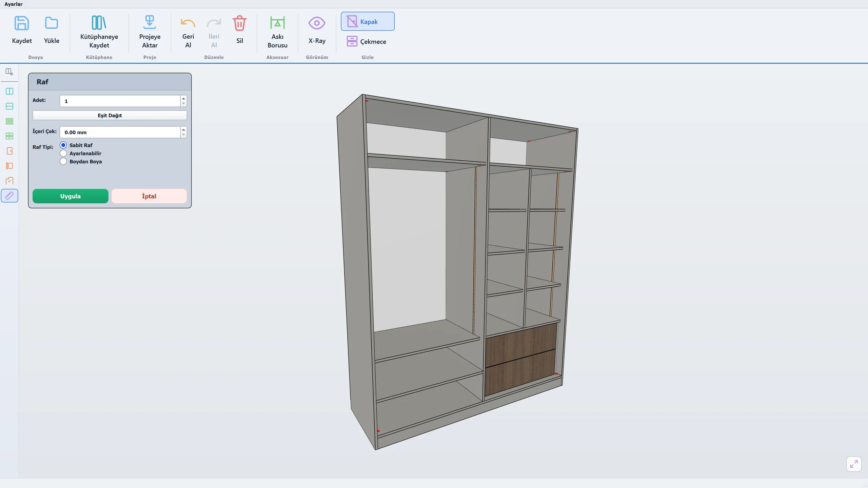
Task: Click the Sil trash icon
Action: (x=240, y=23)
